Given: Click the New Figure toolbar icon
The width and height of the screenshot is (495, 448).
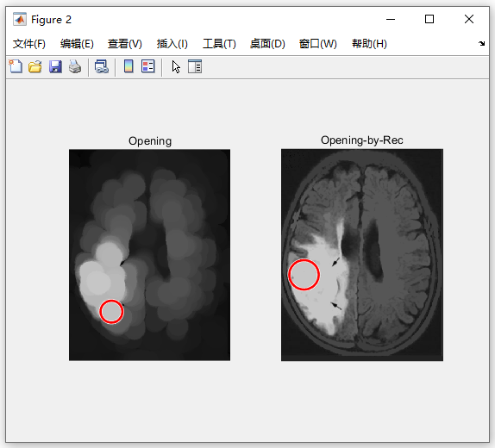Looking at the screenshot, I should pyautogui.click(x=16, y=66).
